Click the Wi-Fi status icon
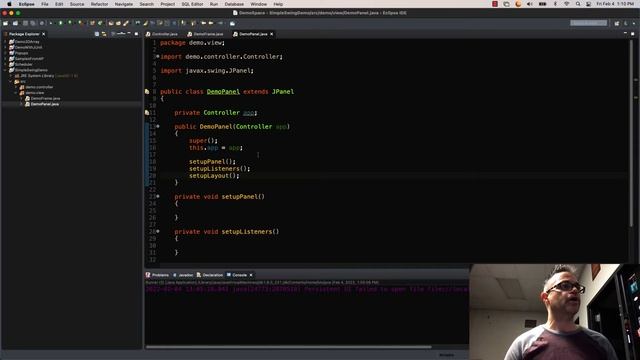Image resolution: width=640 pixels, height=360 pixels. click(x=567, y=4)
